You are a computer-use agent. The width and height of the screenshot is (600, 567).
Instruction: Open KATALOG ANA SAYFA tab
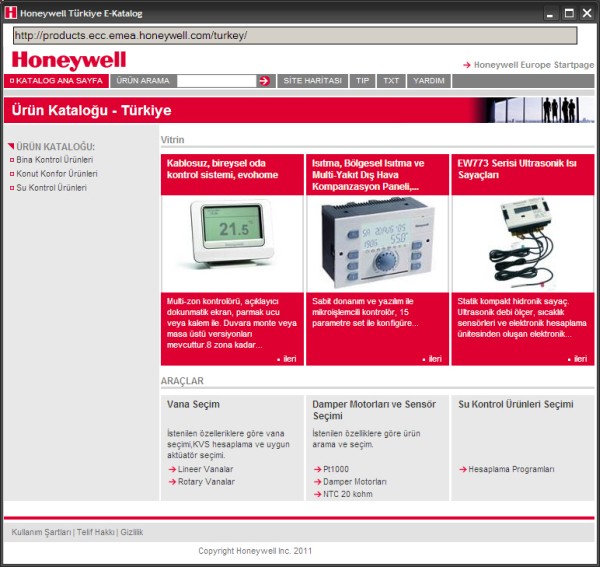tap(56, 81)
